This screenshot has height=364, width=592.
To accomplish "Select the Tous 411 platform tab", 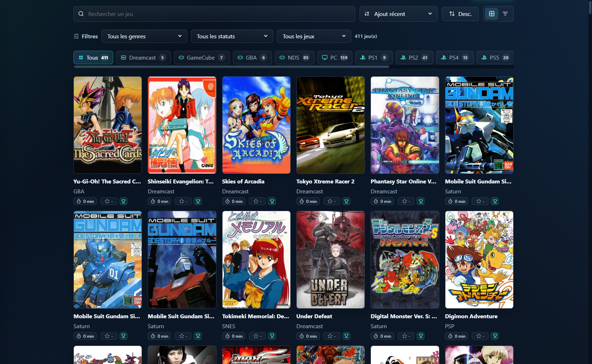I will pos(93,57).
